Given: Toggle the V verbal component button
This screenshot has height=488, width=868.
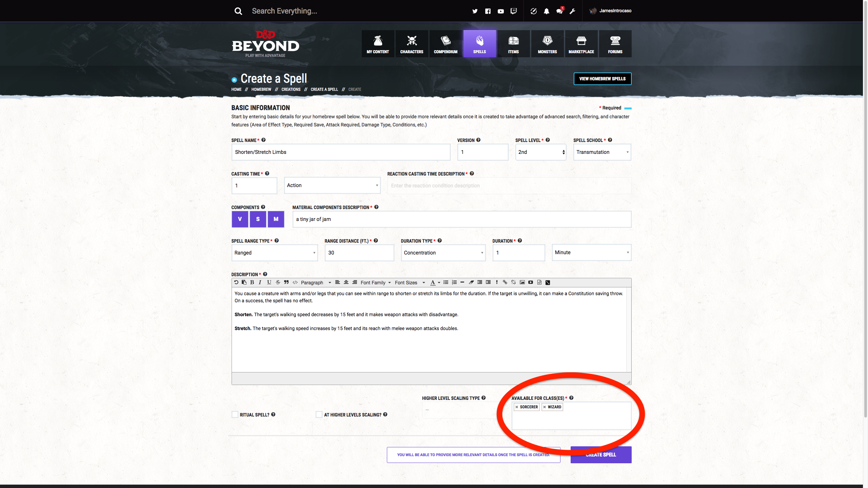Looking at the screenshot, I should (240, 219).
